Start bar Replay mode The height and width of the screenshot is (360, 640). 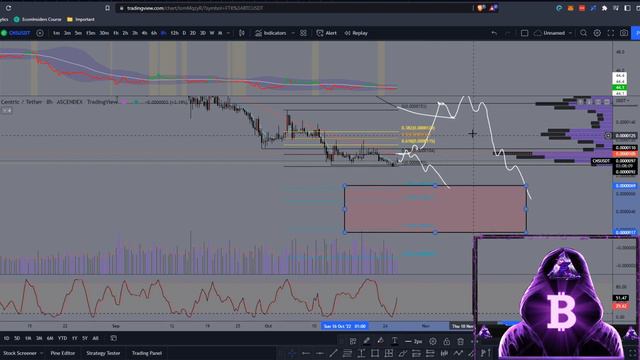[x=356, y=33]
